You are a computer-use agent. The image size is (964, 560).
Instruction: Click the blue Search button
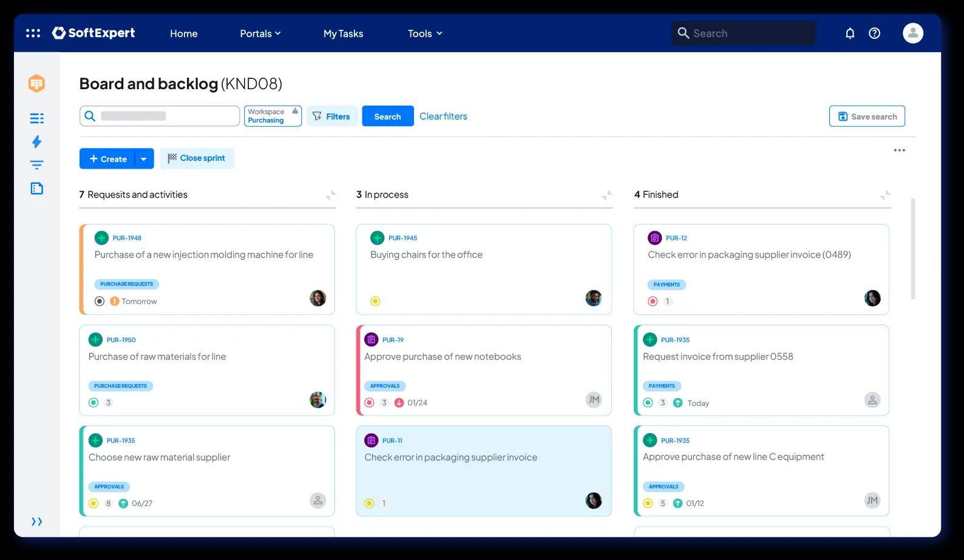pos(388,116)
